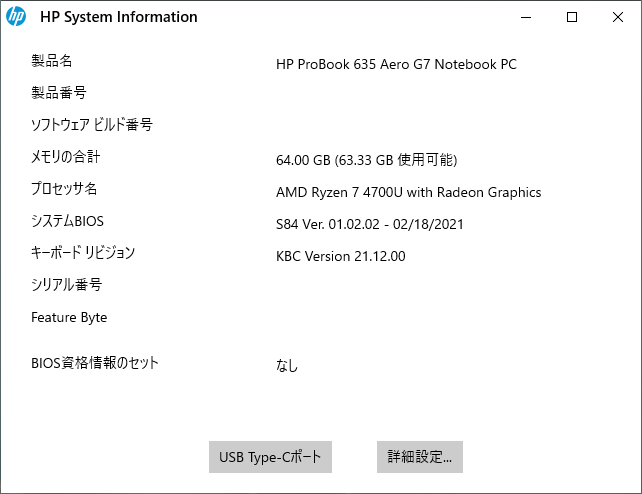
Task: Click the Feature Byte label
Action: pos(69,318)
